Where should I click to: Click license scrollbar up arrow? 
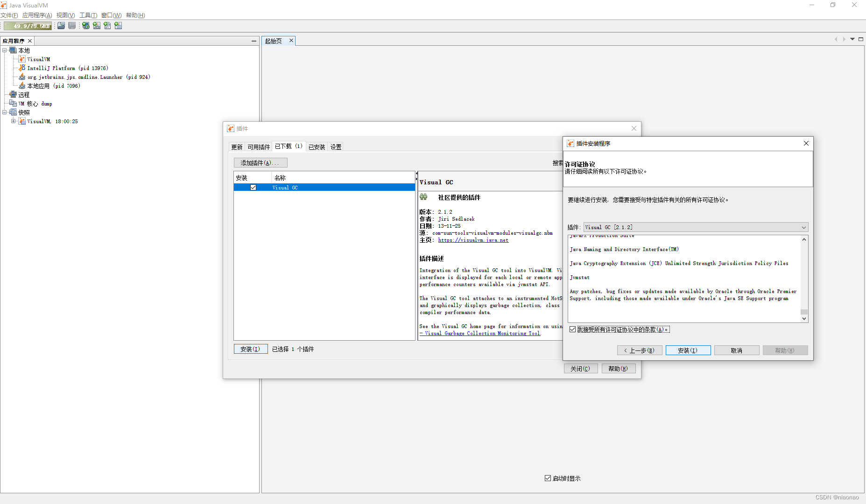click(x=804, y=239)
